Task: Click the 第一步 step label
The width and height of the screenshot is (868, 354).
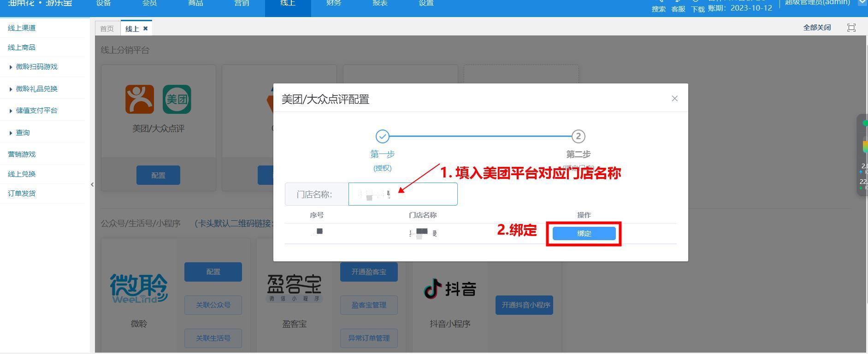Action: (382, 154)
